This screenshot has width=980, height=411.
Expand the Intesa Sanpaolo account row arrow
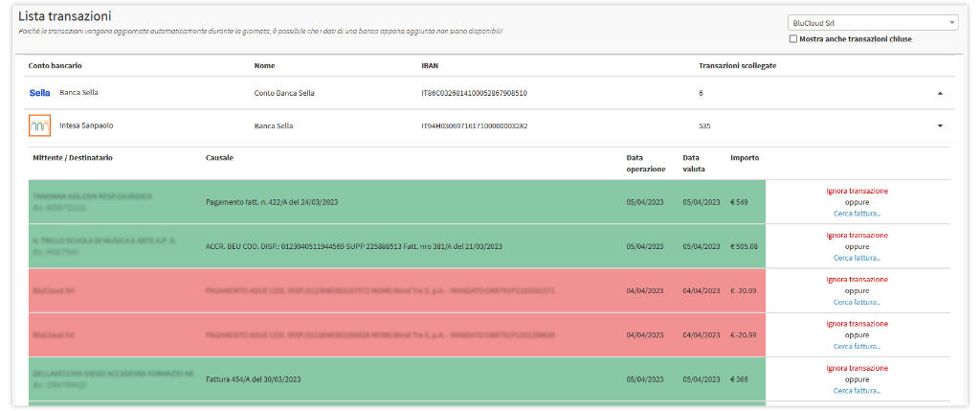pyautogui.click(x=940, y=126)
